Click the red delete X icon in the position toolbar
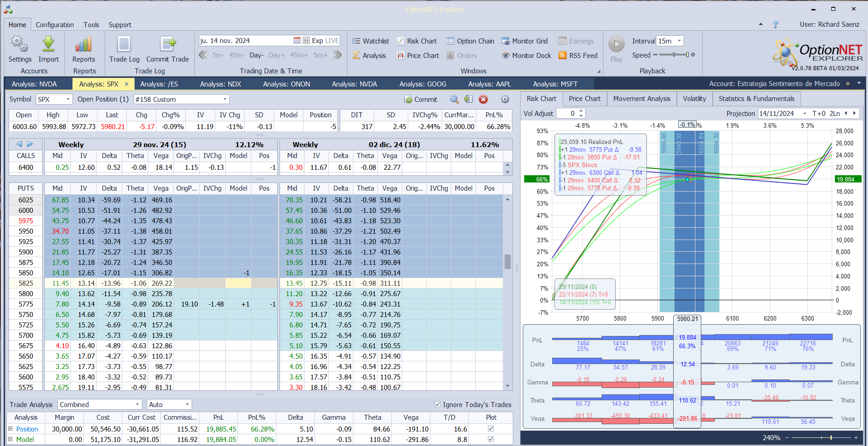This screenshot has width=868, height=446. pyautogui.click(x=483, y=99)
